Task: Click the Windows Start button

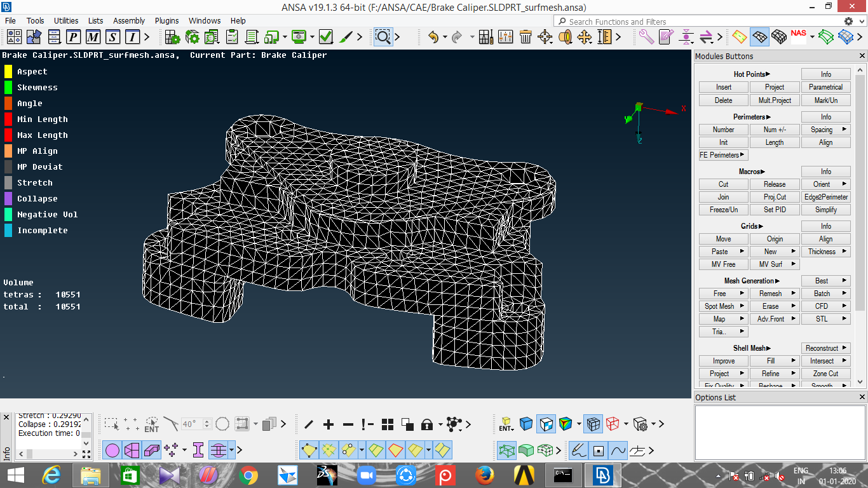Action: pos(15,475)
